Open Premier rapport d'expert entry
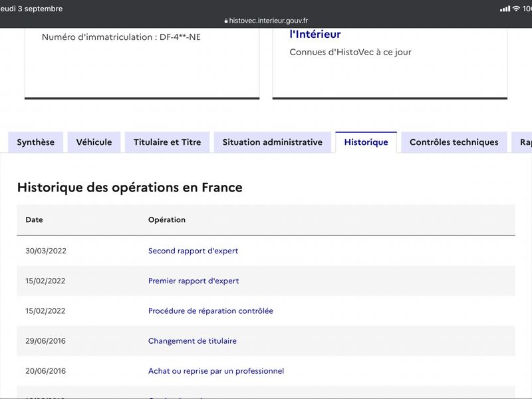532x399 pixels. (x=194, y=281)
